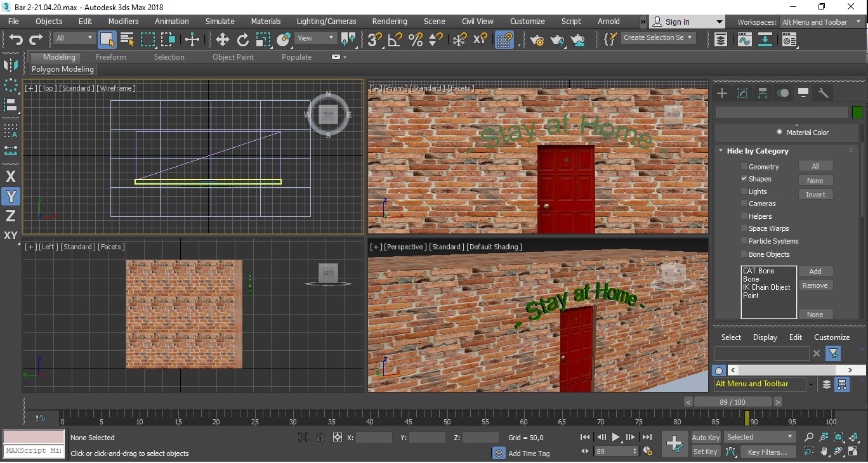Activate the Select and Move tool
868x463 pixels.
(x=223, y=39)
